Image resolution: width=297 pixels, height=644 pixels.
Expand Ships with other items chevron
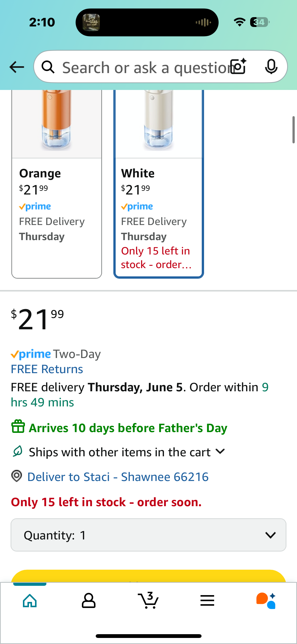pos(220,452)
